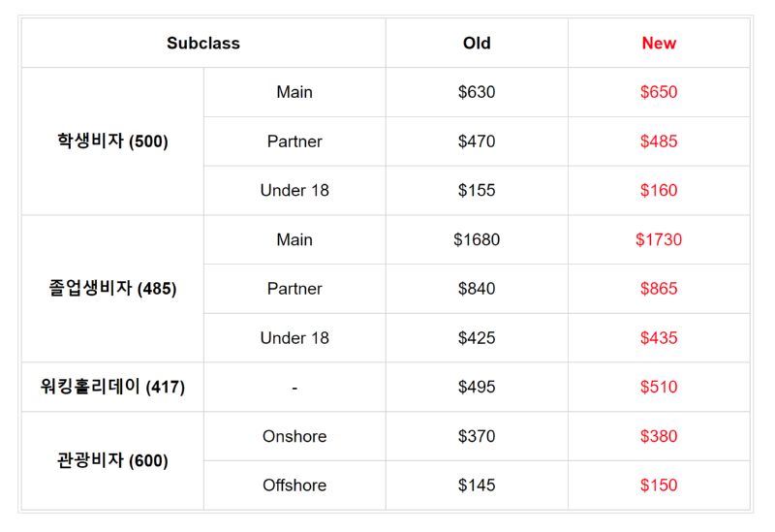Select the 워킹홀리데이 (417) cell
Viewport: 775px width, 532px height.
pyautogui.click(x=112, y=387)
